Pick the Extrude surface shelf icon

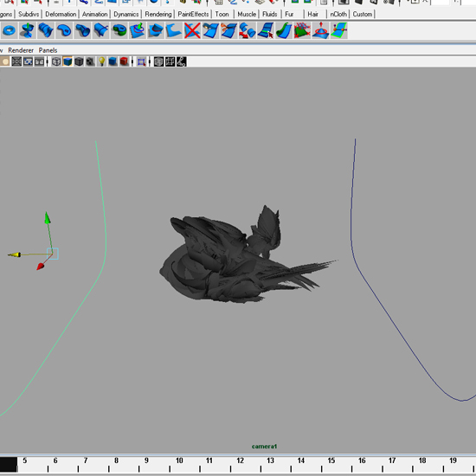point(82,30)
